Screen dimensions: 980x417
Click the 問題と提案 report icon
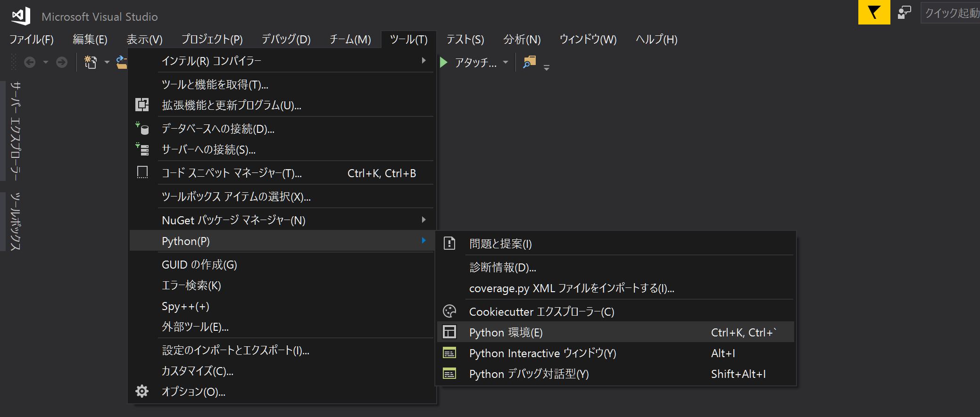(449, 243)
